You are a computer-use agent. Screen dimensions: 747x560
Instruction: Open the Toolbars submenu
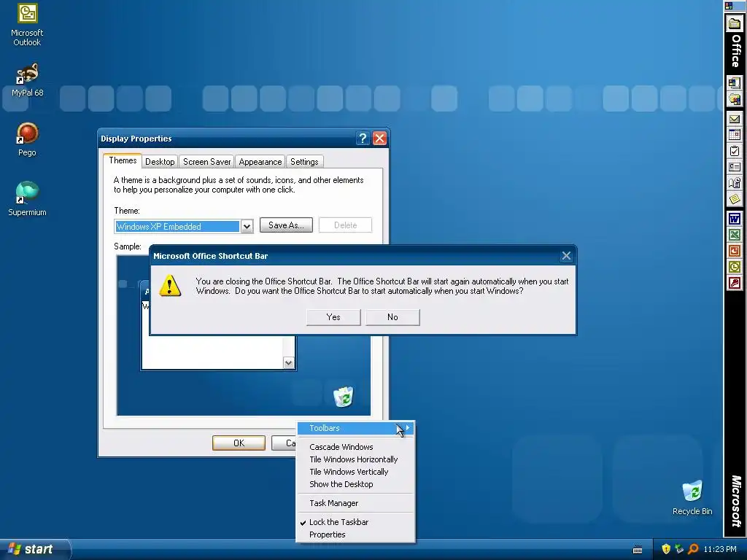click(355, 428)
